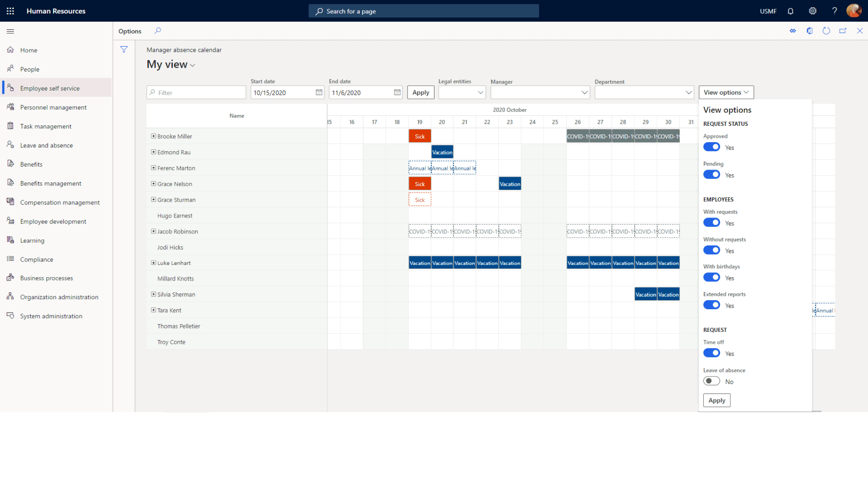The width and height of the screenshot is (868, 487).
Task: Open the Department dropdown
Action: click(688, 92)
